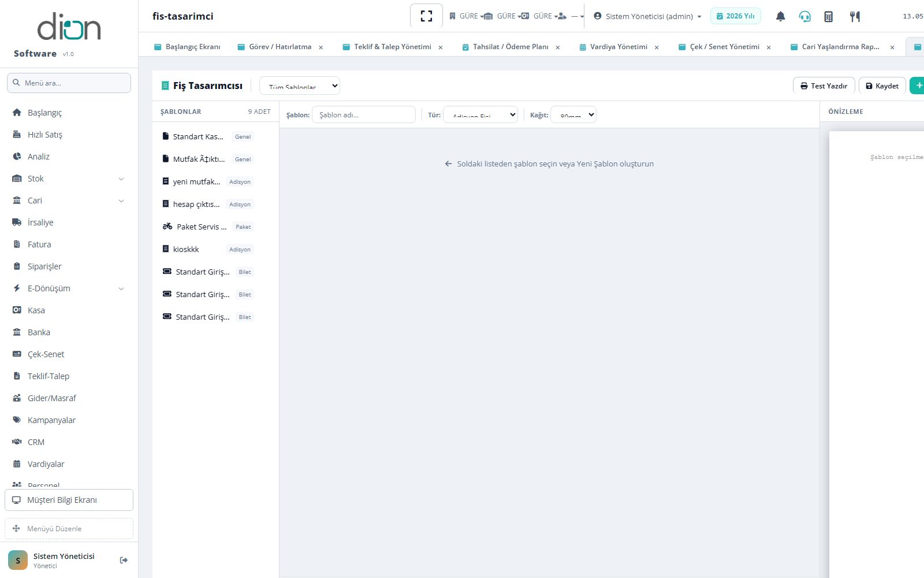The width and height of the screenshot is (924, 578).
Task: Click the Test Yazdır button
Action: [824, 86]
